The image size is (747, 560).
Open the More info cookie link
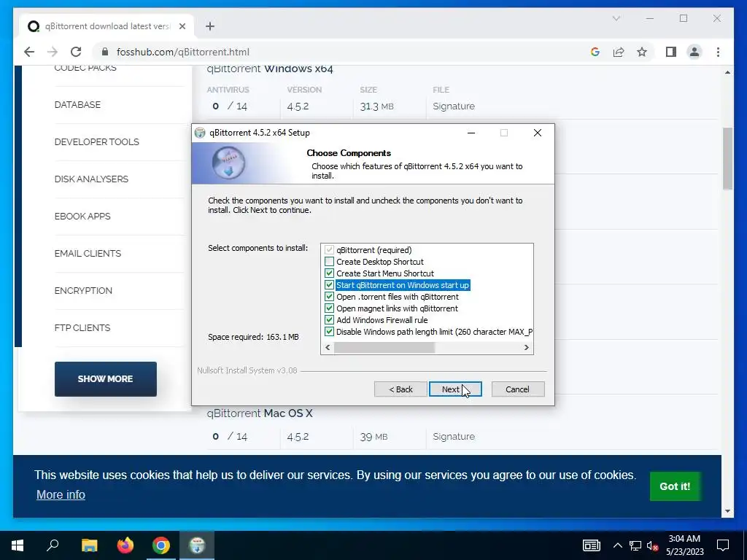tap(61, 495)
